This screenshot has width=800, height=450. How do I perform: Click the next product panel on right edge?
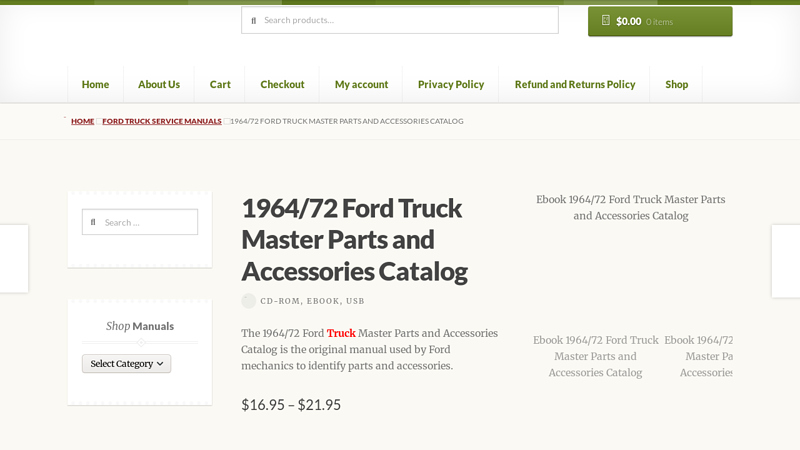click(786, 261)
